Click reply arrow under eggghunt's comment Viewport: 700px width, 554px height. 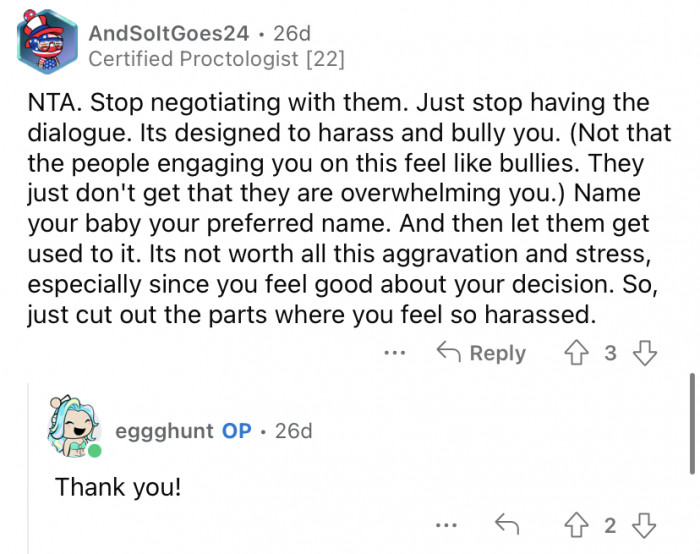pyautogui.click(x=508, y=525)
